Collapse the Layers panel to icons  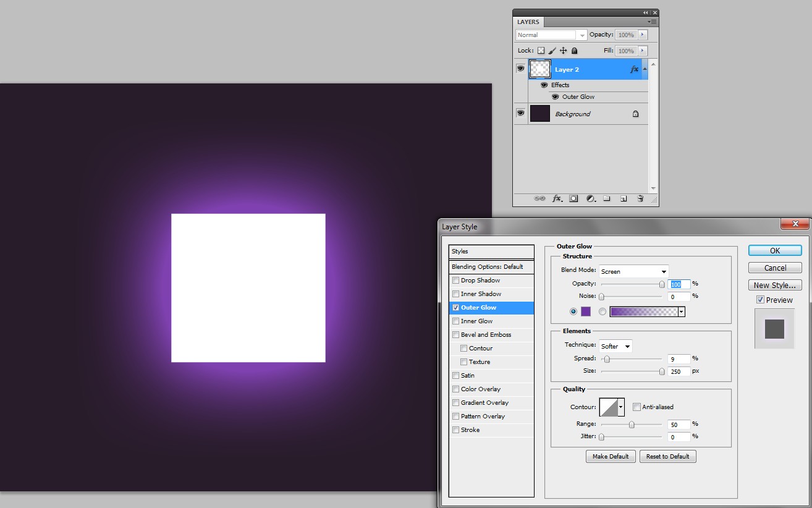point(646,12)
